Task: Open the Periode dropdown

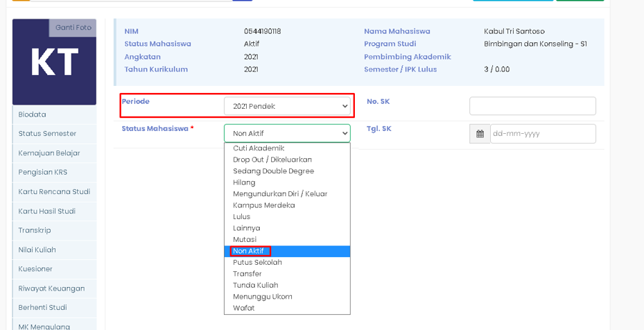Action: 287,106
